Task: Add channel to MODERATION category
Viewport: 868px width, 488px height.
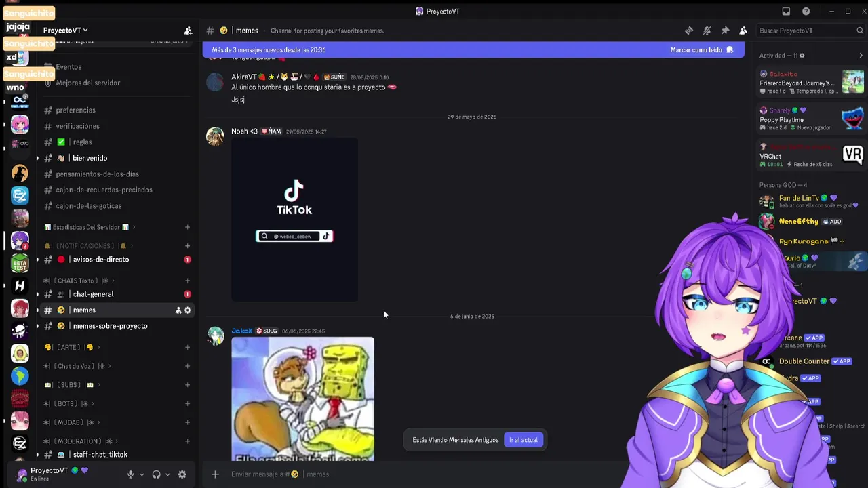Action: tap(187, 441)
